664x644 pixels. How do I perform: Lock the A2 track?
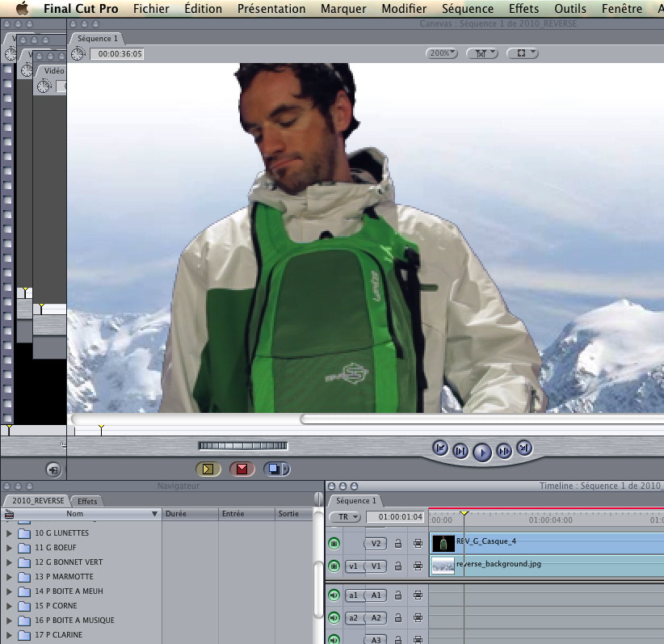398,618
